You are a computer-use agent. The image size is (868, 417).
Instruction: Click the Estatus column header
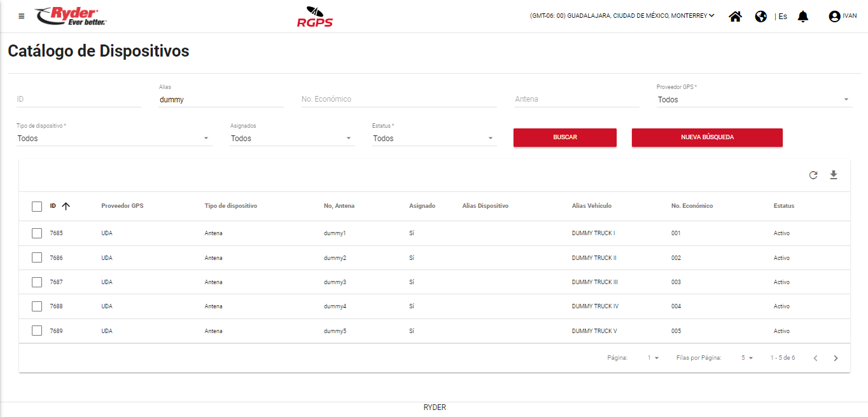click(x=783, y=206)
